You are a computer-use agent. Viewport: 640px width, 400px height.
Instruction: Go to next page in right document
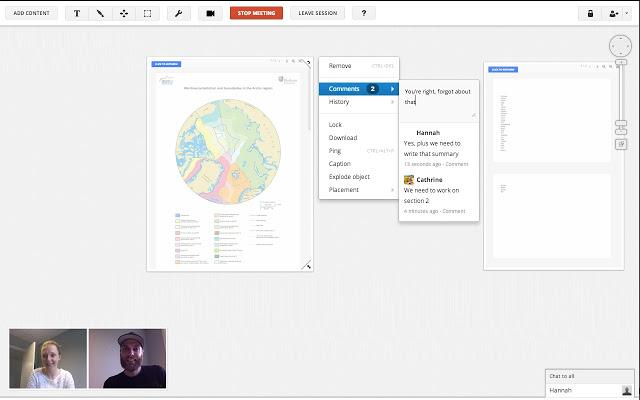[x=597, y=67]
